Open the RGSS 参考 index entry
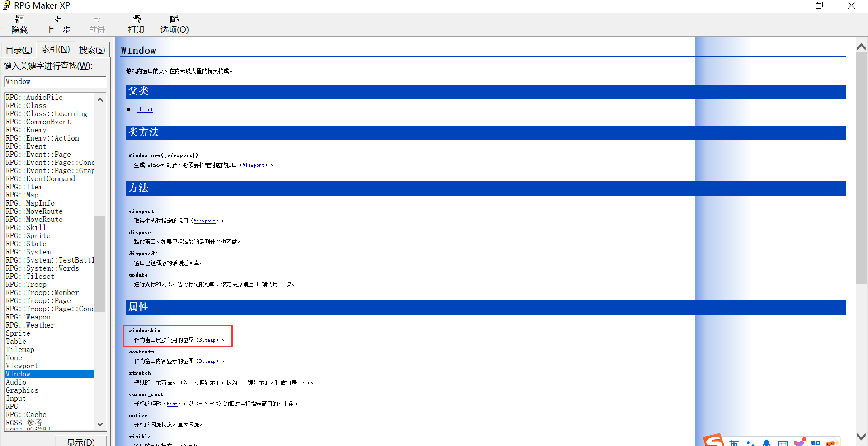868x446 pixels. coord(24,423)
